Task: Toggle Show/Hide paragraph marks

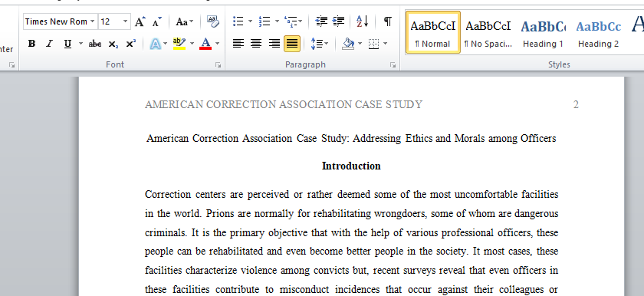Action: click(387, 21)
